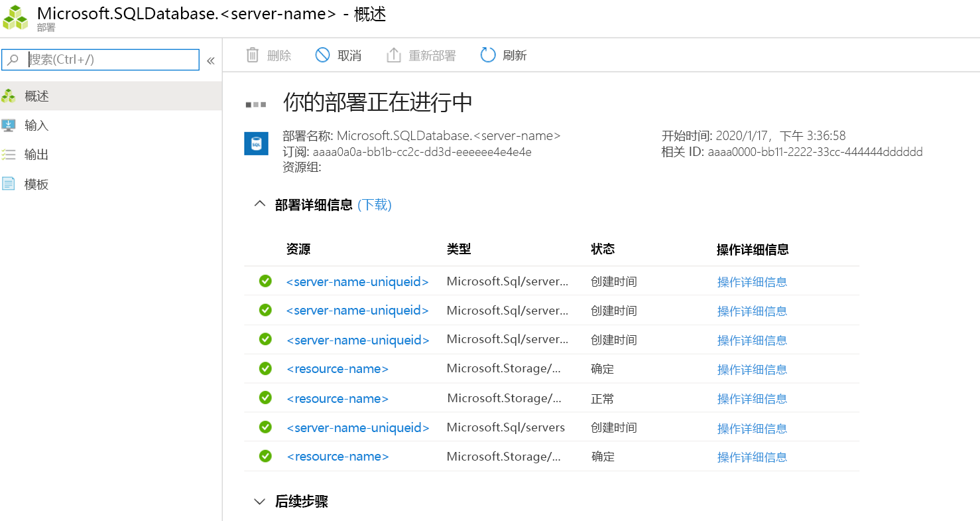The width and height of the screenshot is (980, 521).
Task: Click the deployment cubes icon in the page header
Action: [15, 17]
